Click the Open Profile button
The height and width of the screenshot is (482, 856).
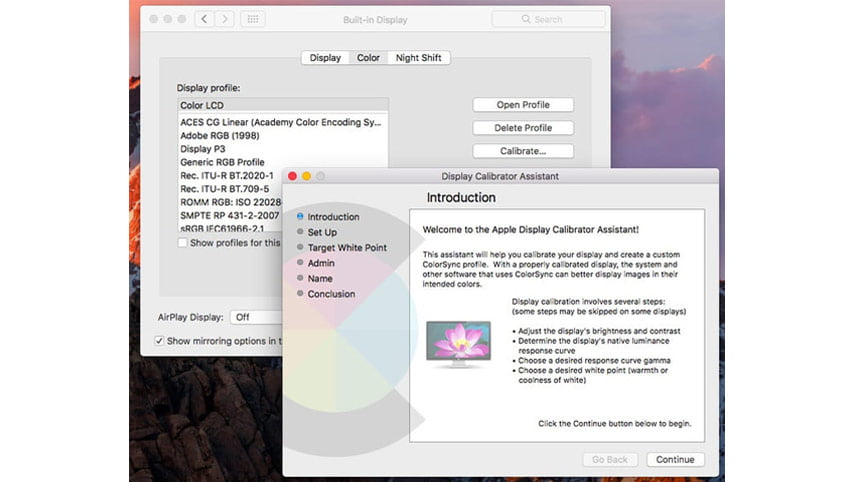coord(523,105)
